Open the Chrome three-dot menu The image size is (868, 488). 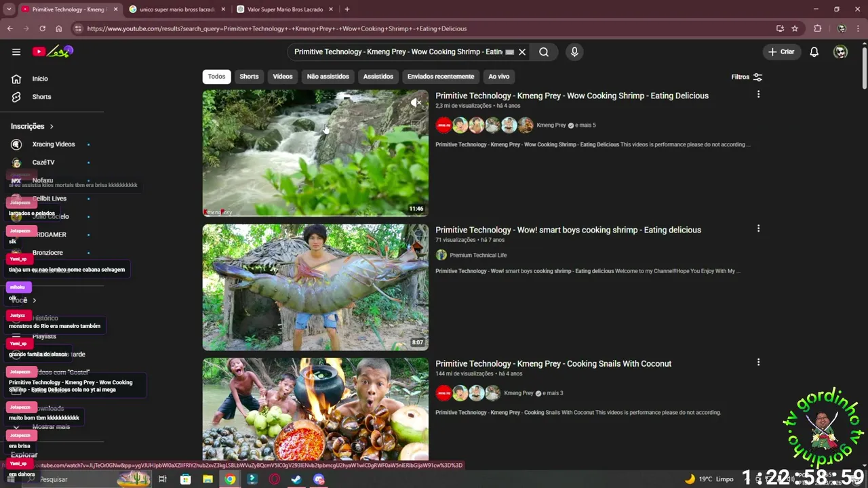pos(859,28)
